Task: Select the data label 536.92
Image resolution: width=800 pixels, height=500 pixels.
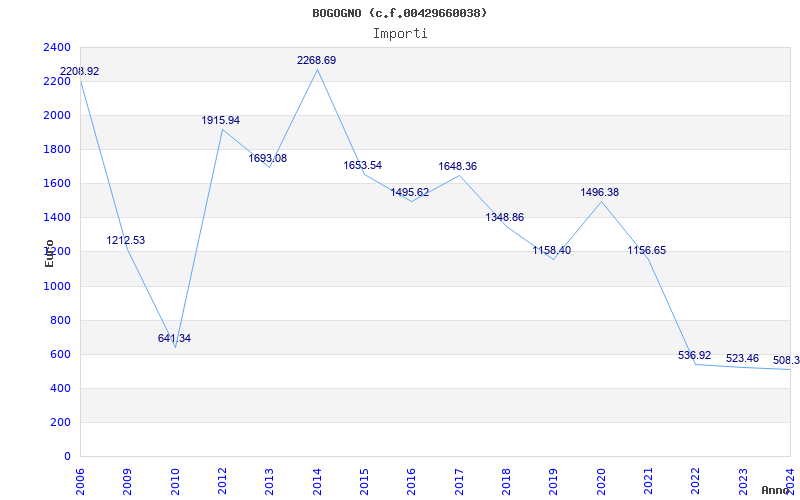Action: pyautogui.click(x=694, y=355)
